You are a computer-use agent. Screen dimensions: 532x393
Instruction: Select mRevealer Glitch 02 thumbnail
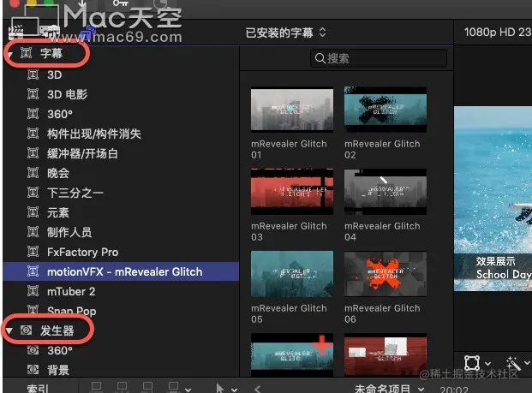click(386, 110)
